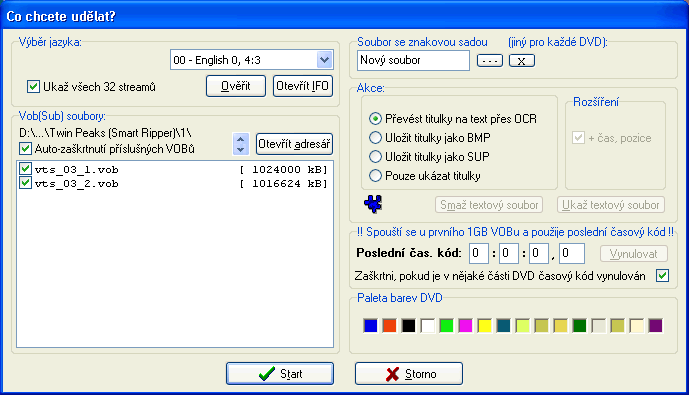This screenshot has width=689, height=395.
Task: Click the Otevřít adresář button
Action: [x=294, y=144]
